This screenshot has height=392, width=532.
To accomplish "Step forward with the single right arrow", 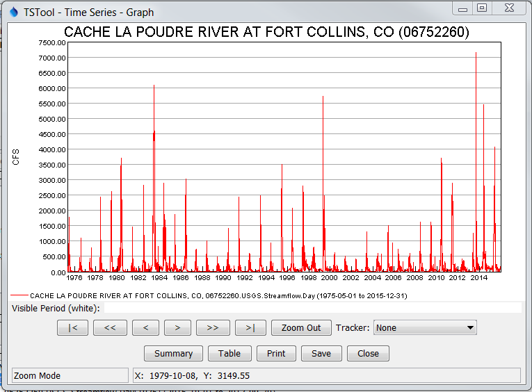I will click(177, 328).
